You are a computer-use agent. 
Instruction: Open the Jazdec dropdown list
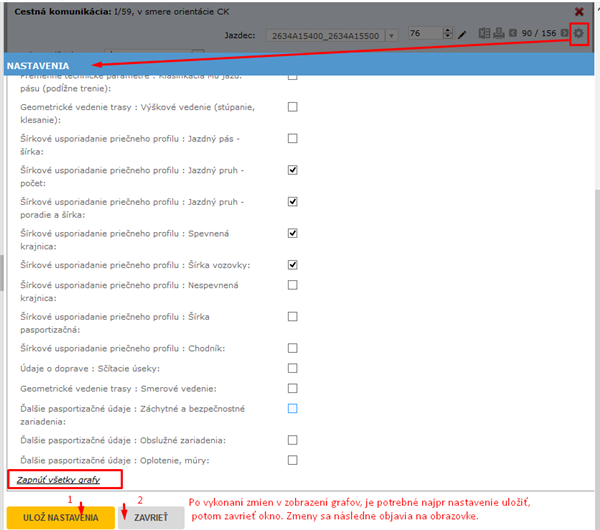tap(391, 35)
